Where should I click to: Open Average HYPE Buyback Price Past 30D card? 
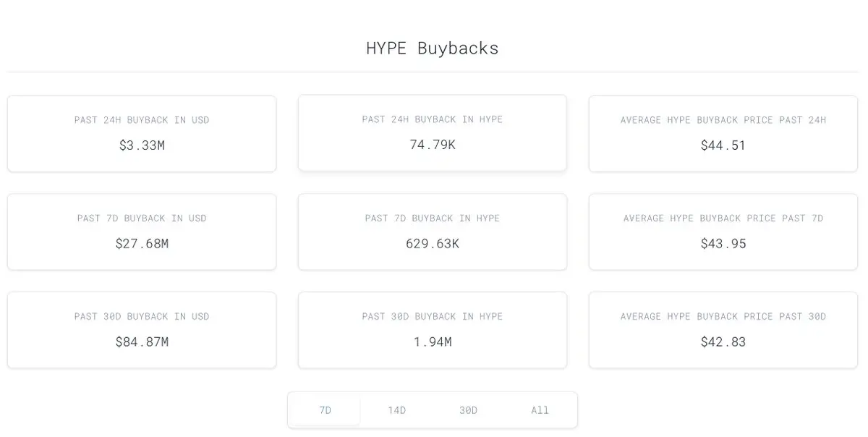click(723, 331)
